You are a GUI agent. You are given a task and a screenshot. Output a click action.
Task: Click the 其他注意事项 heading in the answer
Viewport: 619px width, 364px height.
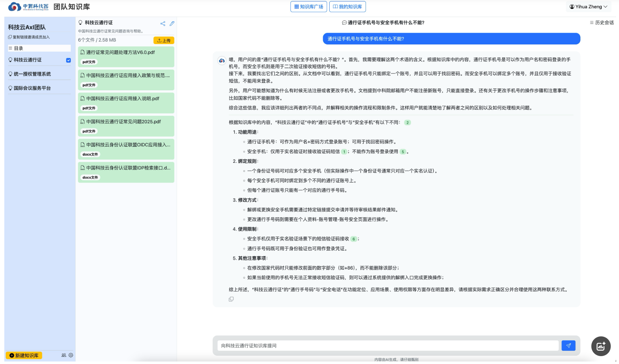pyautogui.click(x=252, y=258)
